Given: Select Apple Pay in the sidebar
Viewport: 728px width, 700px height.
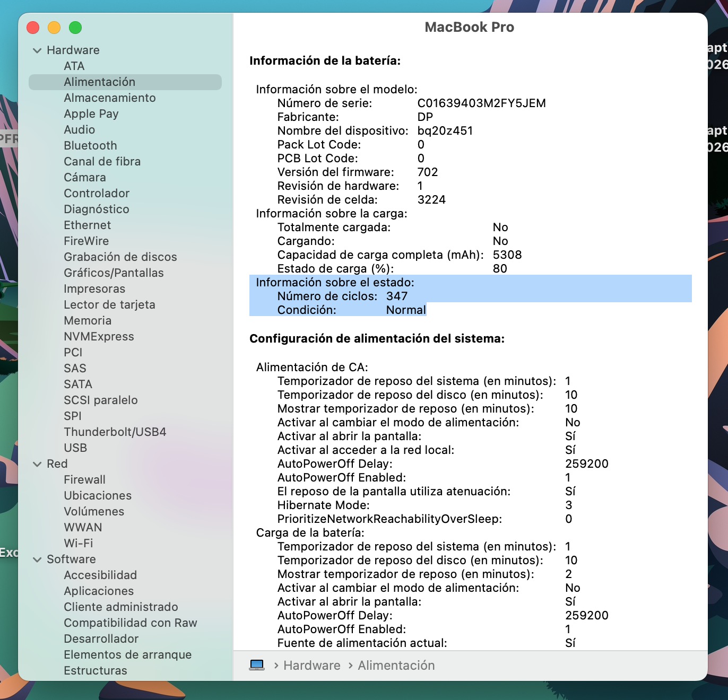Looking at the screenshot, I should point(91,114).
